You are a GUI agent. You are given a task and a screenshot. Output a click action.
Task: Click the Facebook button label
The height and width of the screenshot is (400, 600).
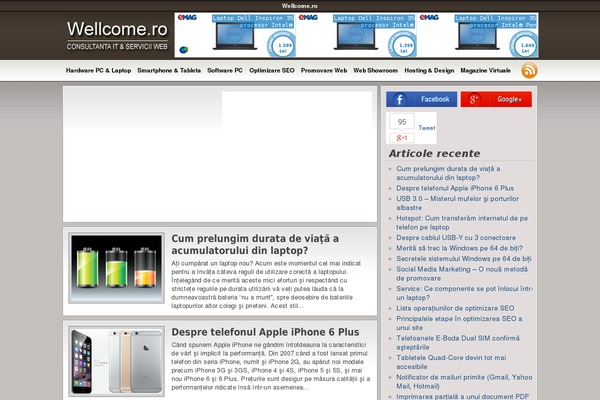(x=435, y=99)
